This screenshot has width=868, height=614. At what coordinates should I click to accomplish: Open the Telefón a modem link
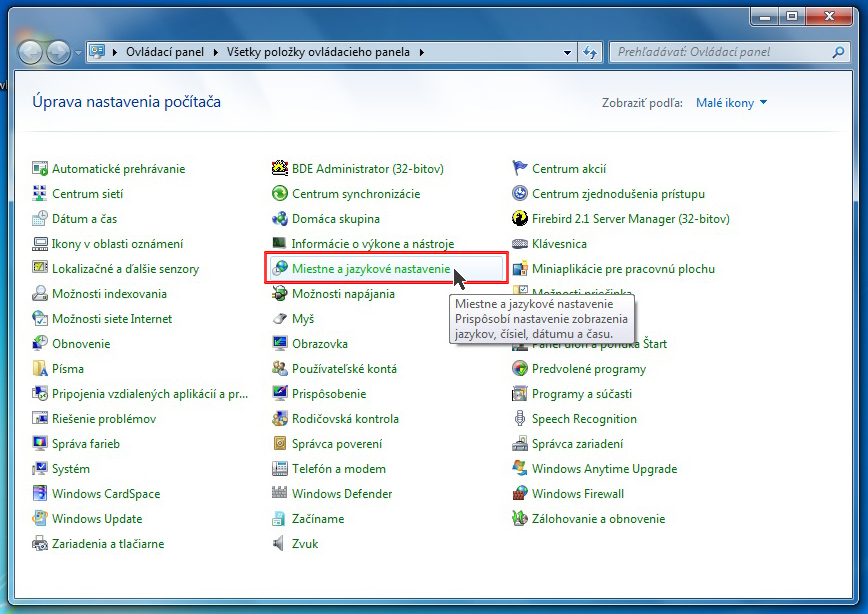(x=339, y=468)
